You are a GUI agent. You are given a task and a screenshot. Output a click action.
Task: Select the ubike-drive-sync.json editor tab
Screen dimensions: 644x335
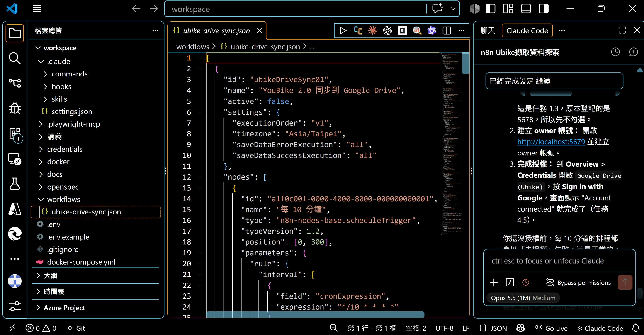[x=216, y=31]
